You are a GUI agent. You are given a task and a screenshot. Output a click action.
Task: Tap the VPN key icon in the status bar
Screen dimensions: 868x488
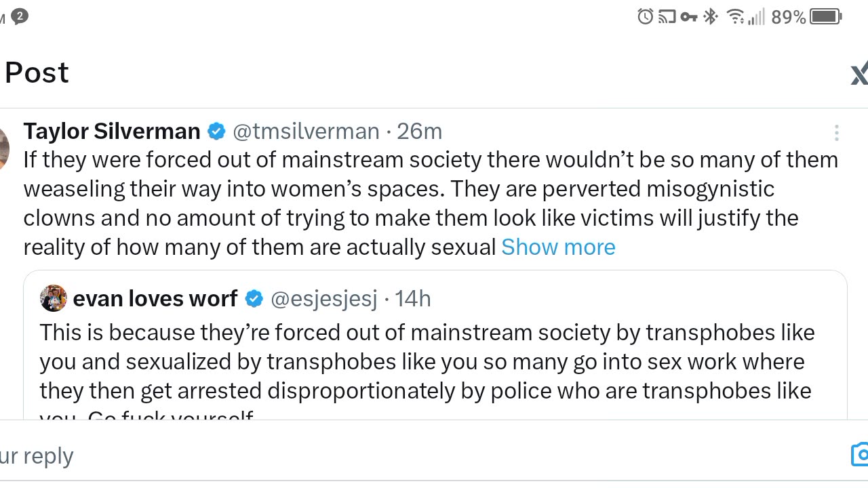689,16
